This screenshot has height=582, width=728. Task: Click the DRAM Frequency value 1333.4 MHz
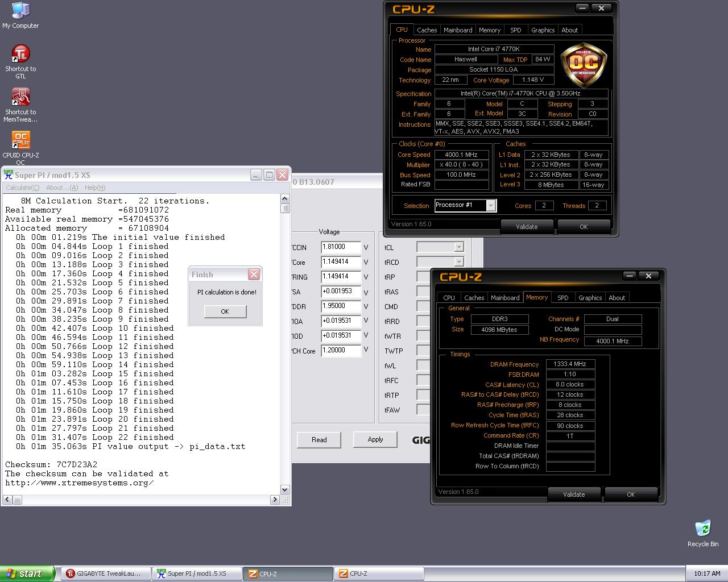click(570, 364)
